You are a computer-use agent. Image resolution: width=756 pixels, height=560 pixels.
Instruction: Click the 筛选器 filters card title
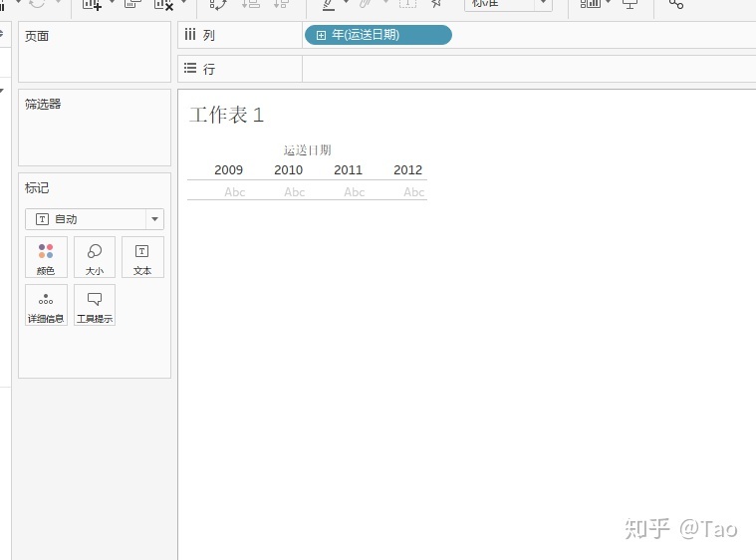43,105
